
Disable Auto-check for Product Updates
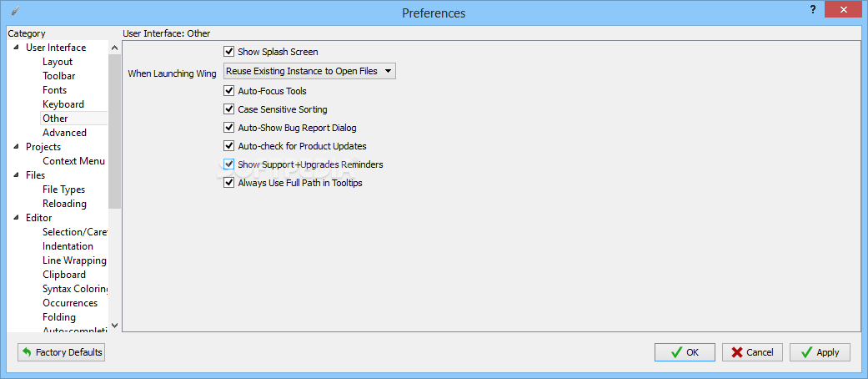coord(229,146)
